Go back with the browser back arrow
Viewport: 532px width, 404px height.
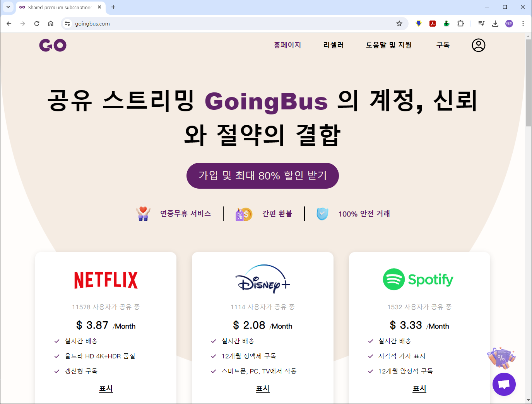coord(9,24)
